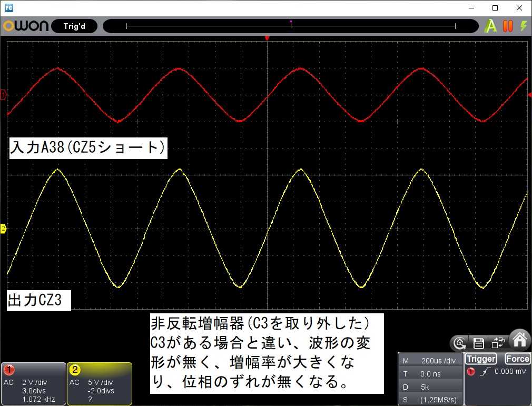
Task: Click the window switch export icon
Action: [498, 343]
